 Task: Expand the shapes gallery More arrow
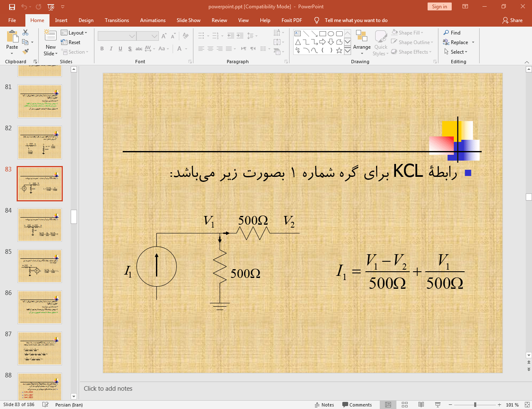[x=347, y=50]
